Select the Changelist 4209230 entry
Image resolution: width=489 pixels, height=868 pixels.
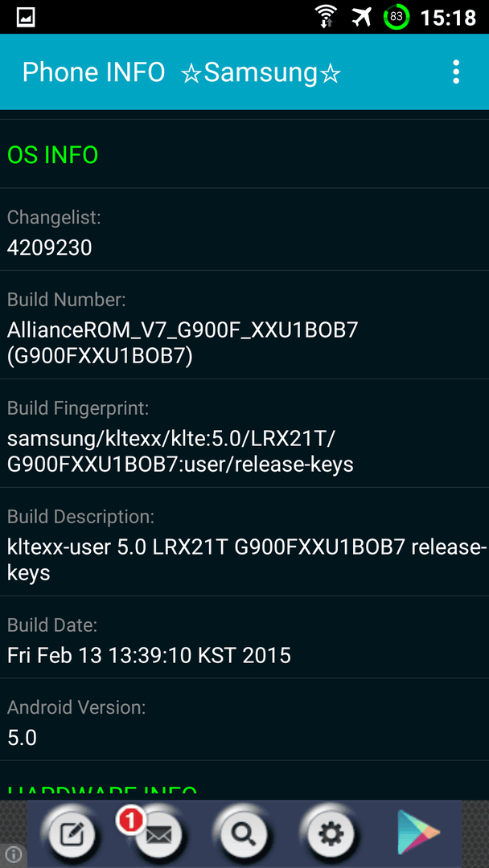[244, 230]
